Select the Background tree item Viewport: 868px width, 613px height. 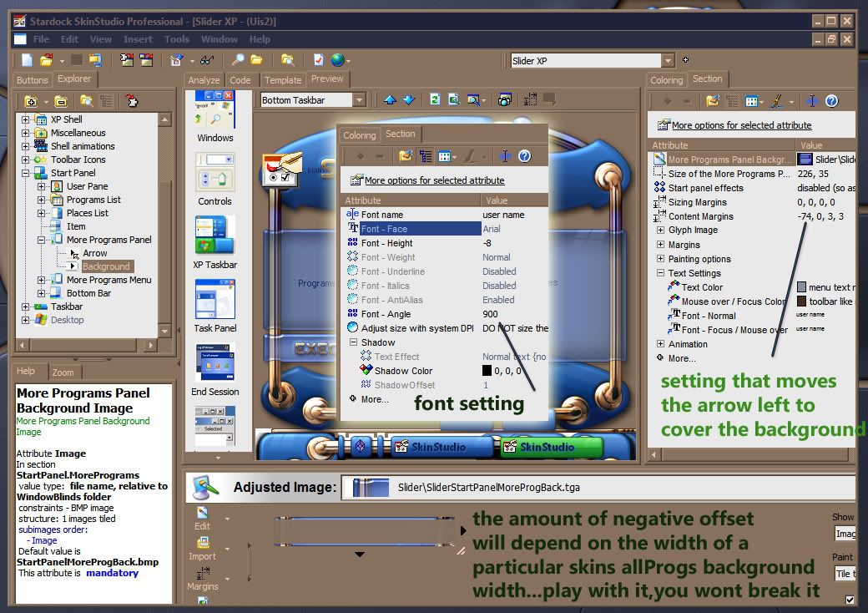[x=106, y=267]
